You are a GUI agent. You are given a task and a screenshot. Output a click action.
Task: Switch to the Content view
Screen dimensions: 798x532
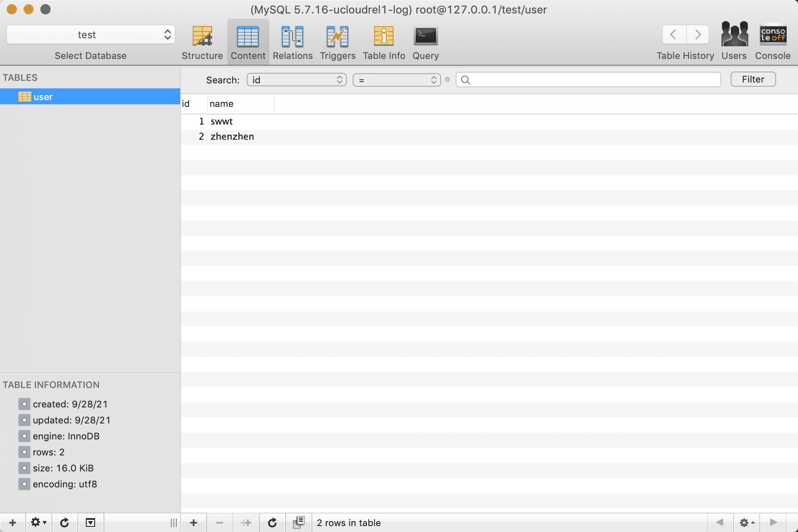(x=248, y=42)
